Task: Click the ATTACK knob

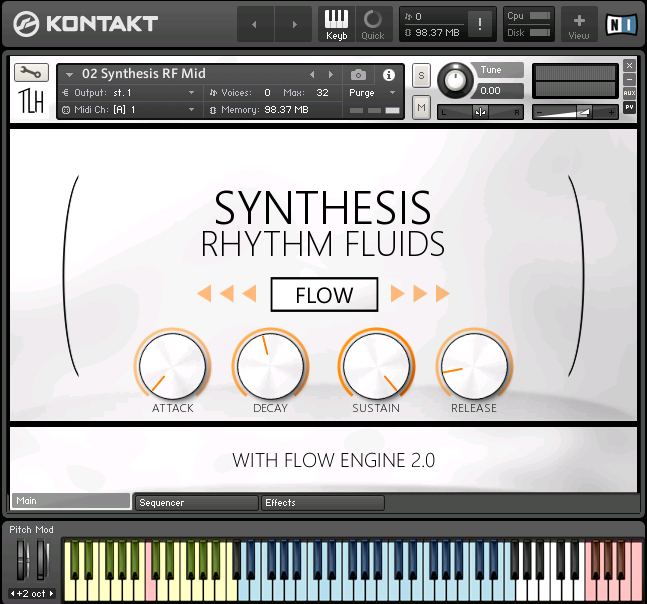Action: 172,366
